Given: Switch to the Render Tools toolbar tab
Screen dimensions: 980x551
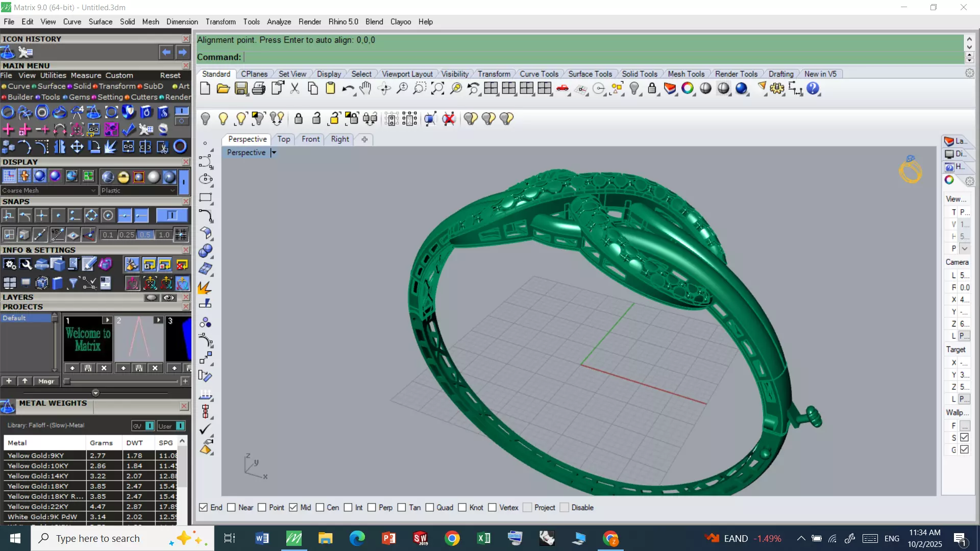Looking at the screenshot, I should [736, 74].
